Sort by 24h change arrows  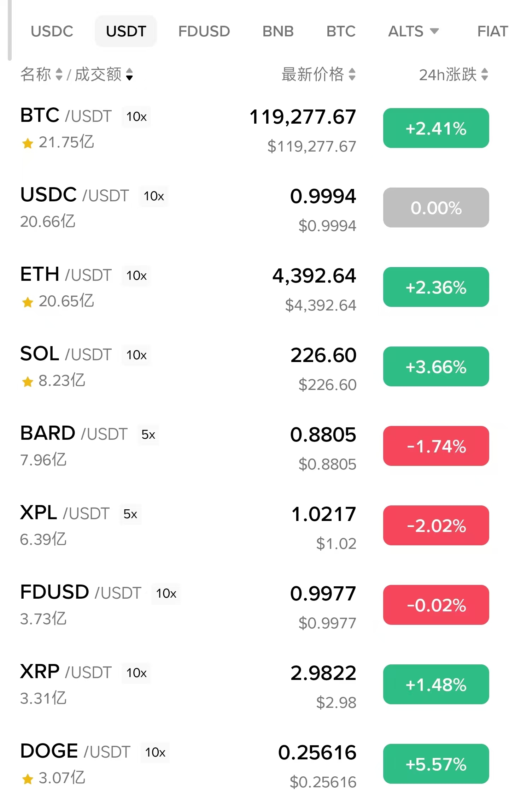click(x=485, y=74)
